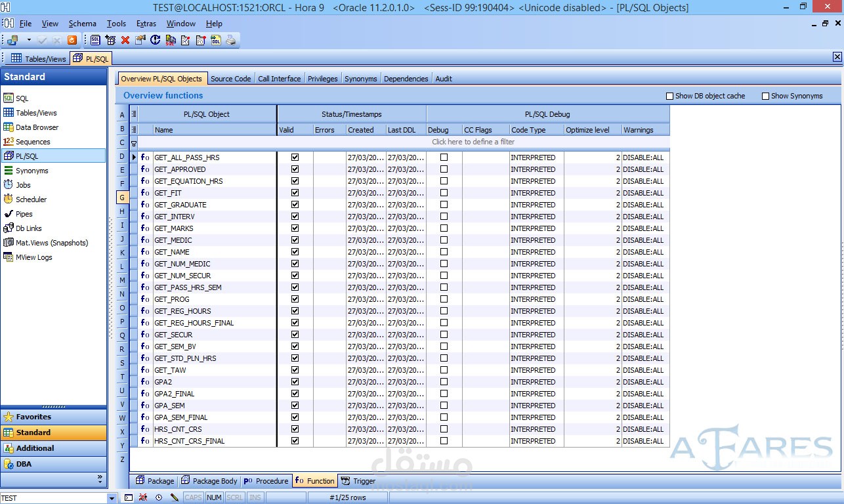Switch to the Trigger bottom tab
Viewport: 844px width, 504px height.
(x=359, y=481)
